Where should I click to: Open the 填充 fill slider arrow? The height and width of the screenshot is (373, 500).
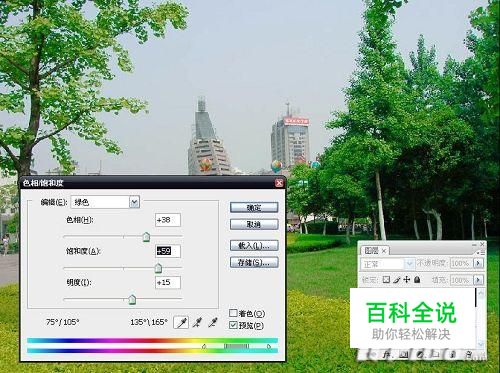[x=479, y=279]
